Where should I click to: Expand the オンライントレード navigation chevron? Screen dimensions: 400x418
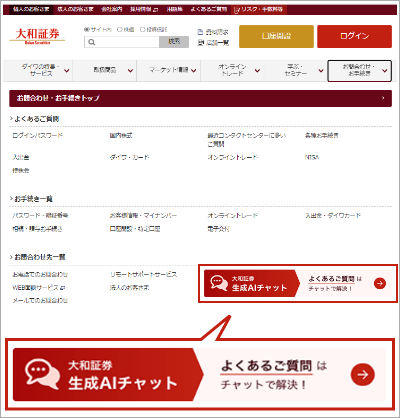click(x=257, y=71)
